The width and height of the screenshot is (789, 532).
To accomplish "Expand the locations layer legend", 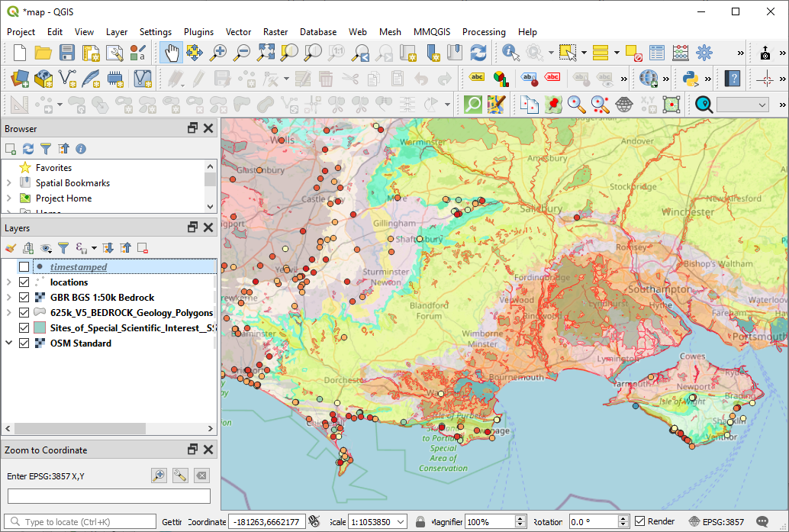I will (x=8, y=282).
